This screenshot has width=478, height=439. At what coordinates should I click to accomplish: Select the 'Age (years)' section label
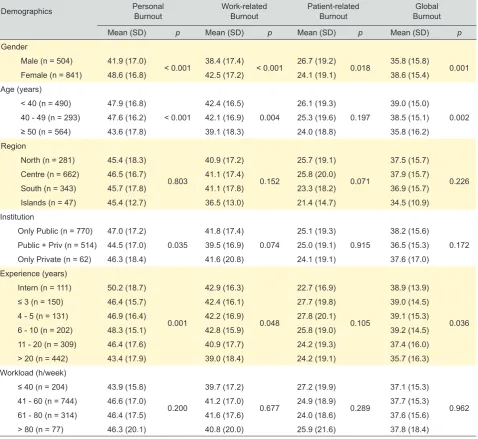(x=21, y=89)
